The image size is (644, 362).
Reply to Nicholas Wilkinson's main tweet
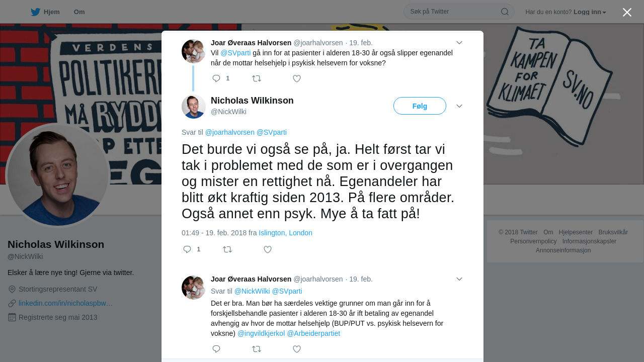coord(187,249)
